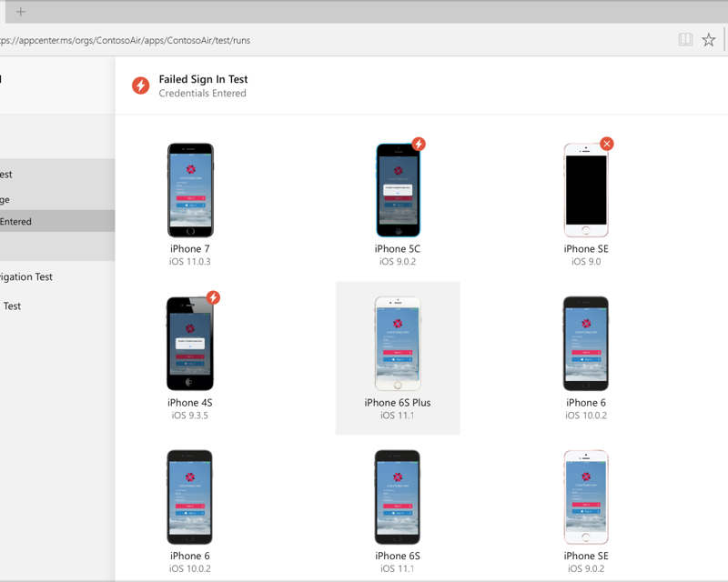This screenshot has height=582, width=728.
Task: Open a new browser tab with the plus button
Action: pos(20,12)
